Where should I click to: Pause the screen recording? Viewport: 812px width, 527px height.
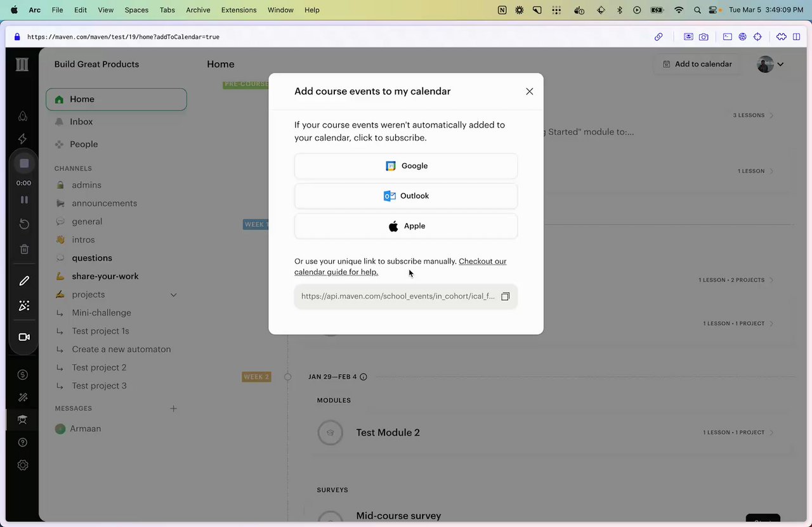(24, 200)
